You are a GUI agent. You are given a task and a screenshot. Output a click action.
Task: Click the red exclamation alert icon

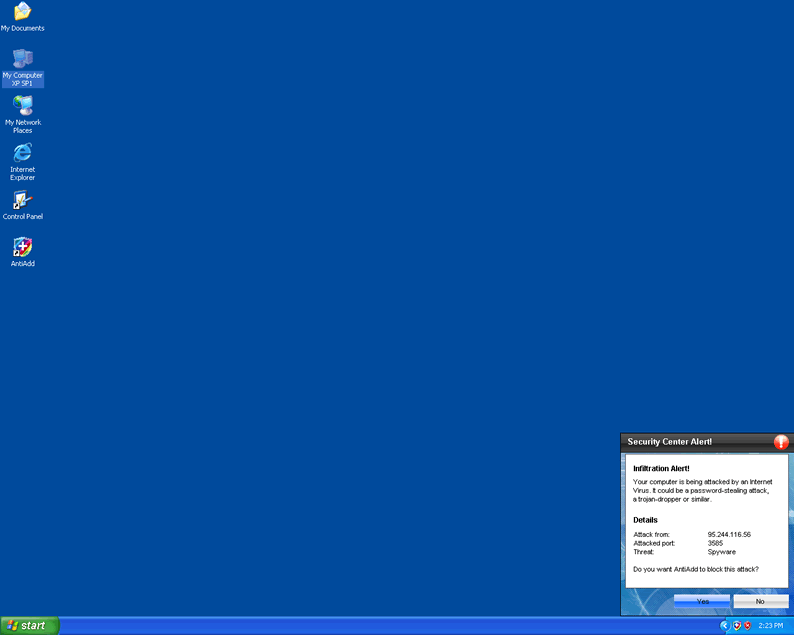point(781,442)
